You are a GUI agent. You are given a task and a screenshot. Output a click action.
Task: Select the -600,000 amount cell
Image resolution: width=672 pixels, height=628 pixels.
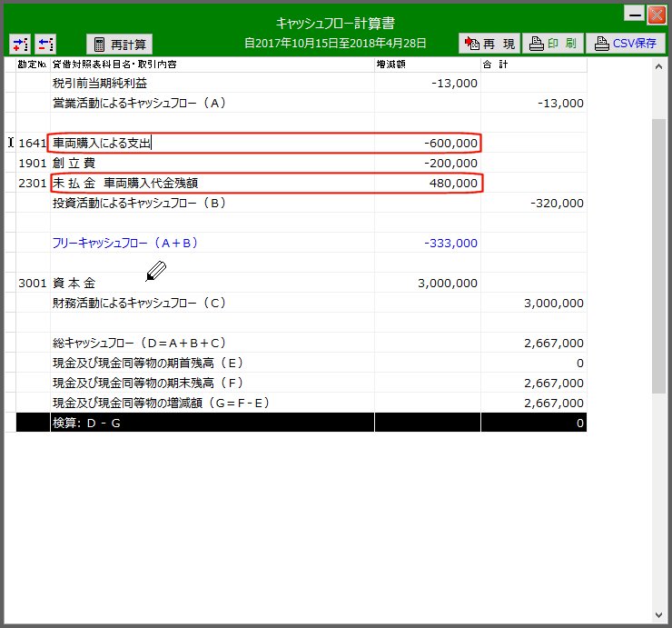tap(427, 143)
